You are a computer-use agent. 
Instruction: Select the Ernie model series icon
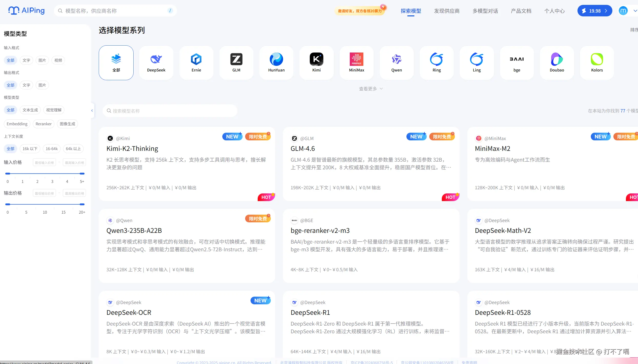pos(196,63)
